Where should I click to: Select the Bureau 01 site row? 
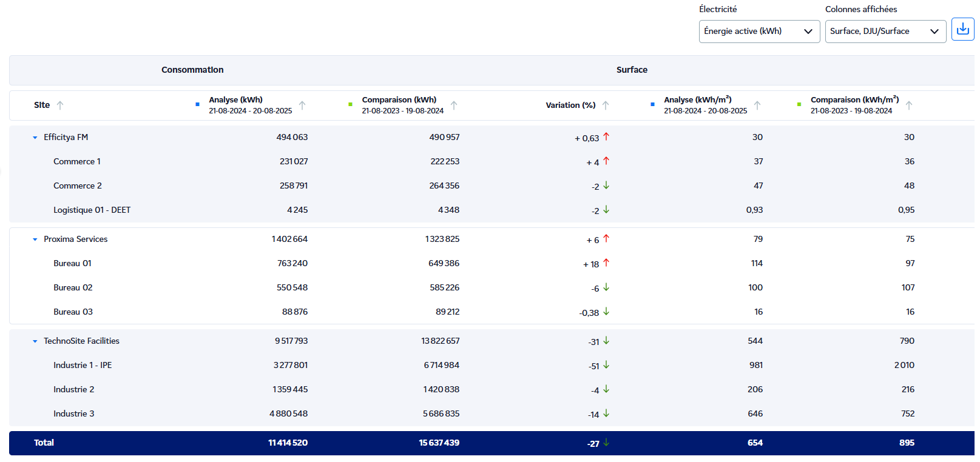click(x=72, y=264)
